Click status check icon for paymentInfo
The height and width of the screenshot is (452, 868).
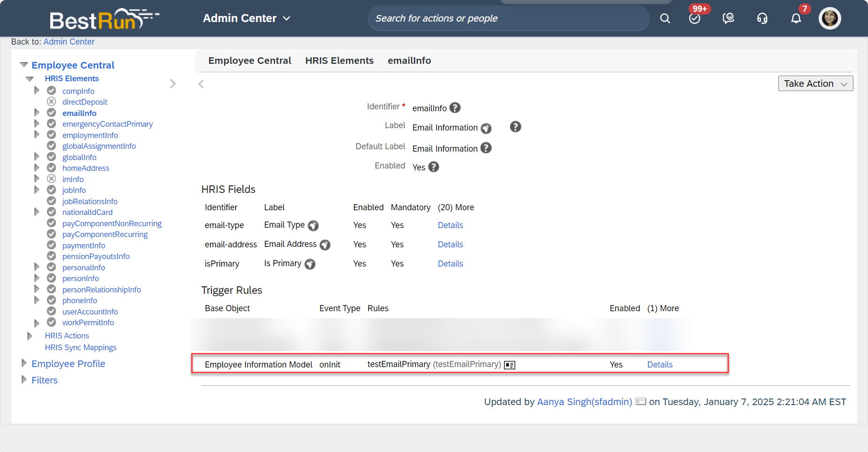(52, 245)
